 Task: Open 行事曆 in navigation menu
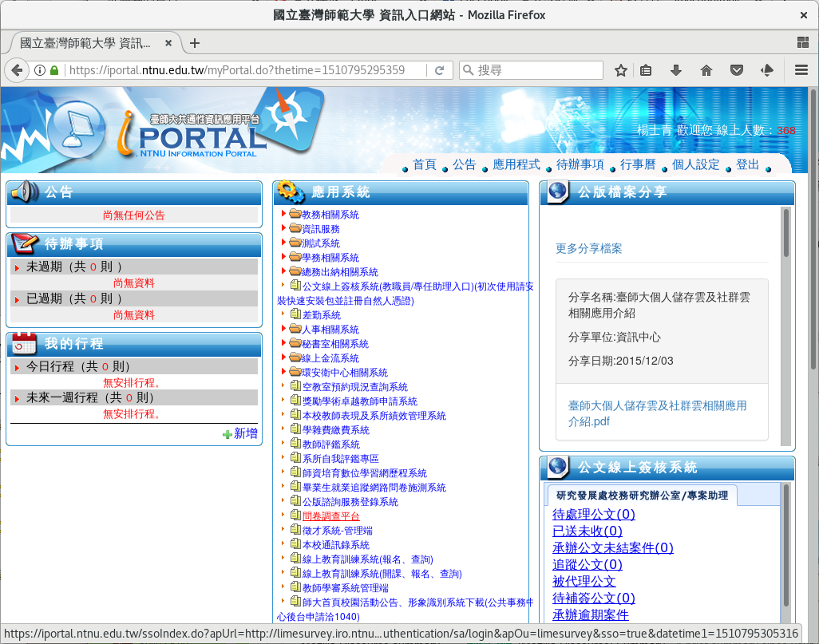coord(638,164)
